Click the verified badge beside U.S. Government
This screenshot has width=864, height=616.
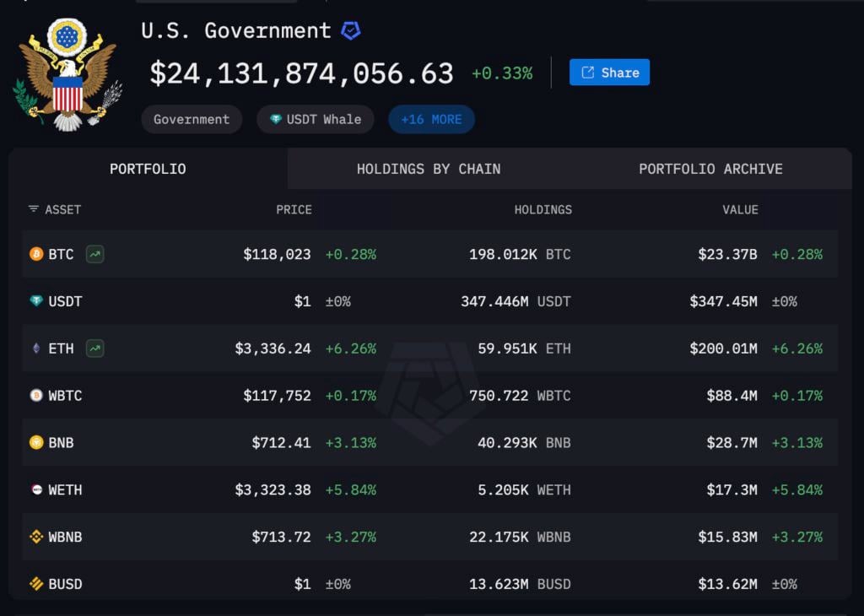click(350, 31)
